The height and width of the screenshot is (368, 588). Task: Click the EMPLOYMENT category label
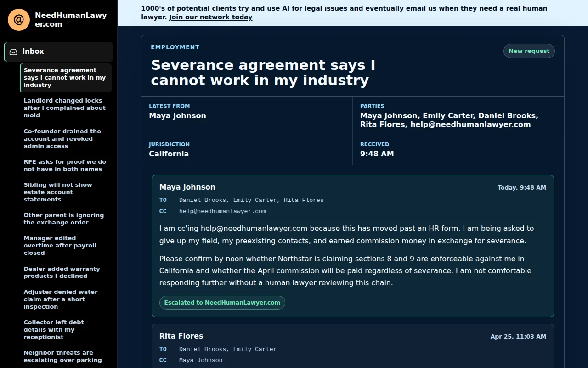(175, 47)
